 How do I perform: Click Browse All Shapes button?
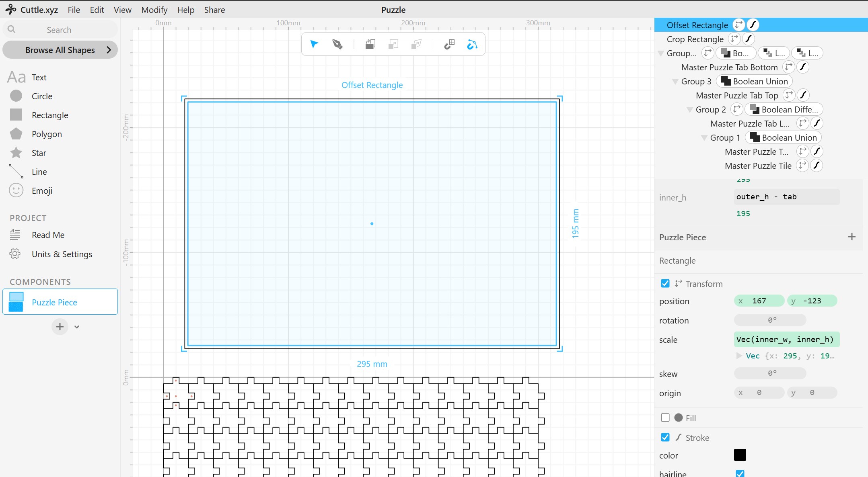tap(60, 50)
